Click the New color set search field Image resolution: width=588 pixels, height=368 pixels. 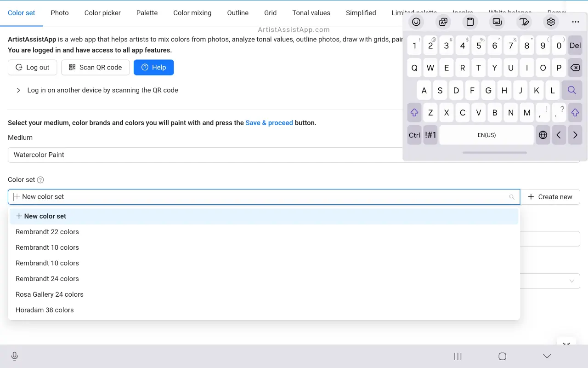[264, 197]
